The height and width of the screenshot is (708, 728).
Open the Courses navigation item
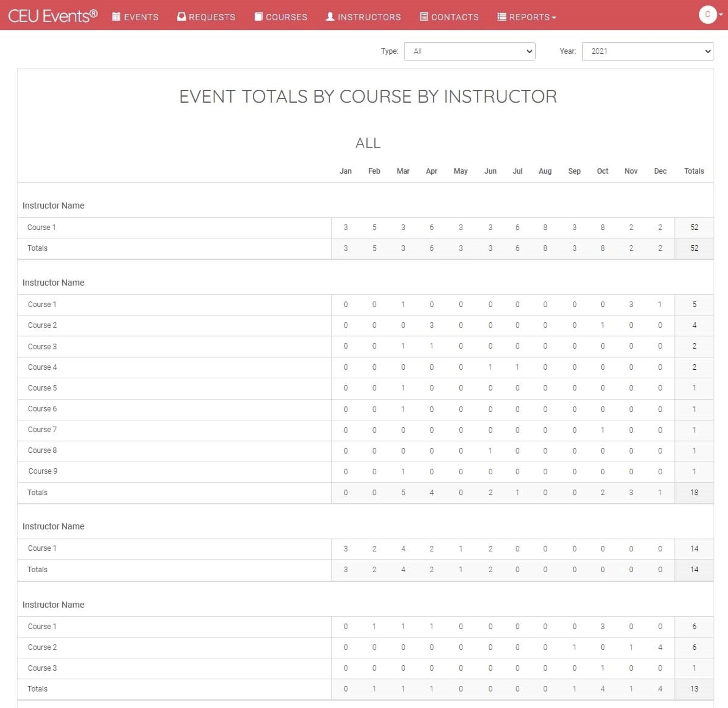click(286, 17)
